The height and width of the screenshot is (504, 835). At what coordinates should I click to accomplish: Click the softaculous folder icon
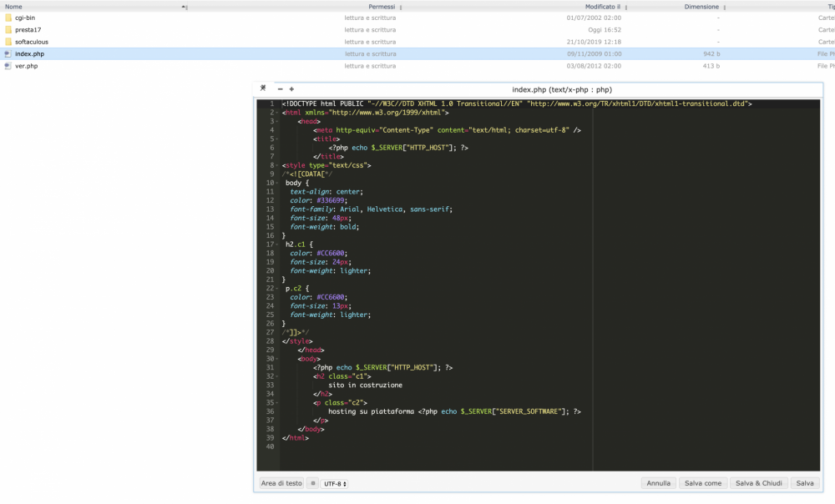(x=8, y=42)
